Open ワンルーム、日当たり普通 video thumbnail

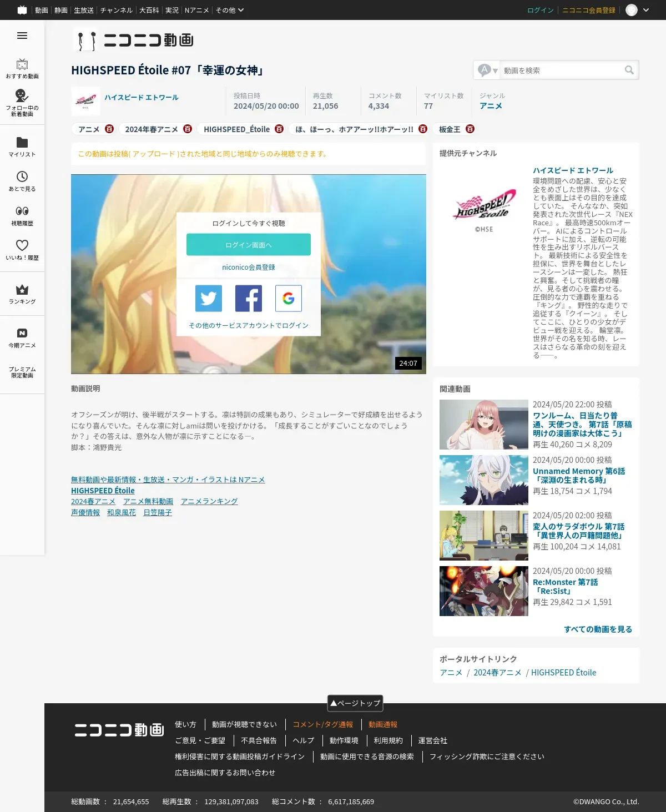coord(484,425)
